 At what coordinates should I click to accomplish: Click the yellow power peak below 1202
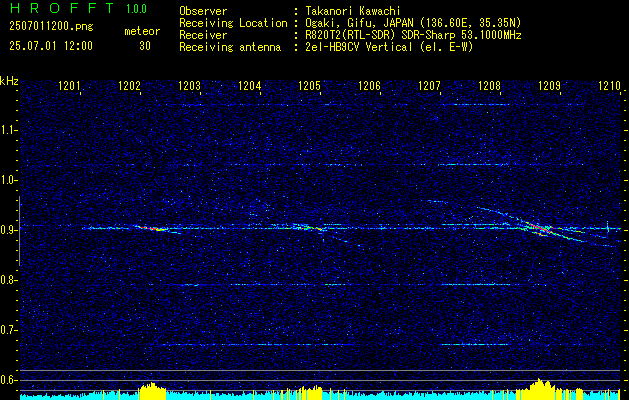click(152, 390)
